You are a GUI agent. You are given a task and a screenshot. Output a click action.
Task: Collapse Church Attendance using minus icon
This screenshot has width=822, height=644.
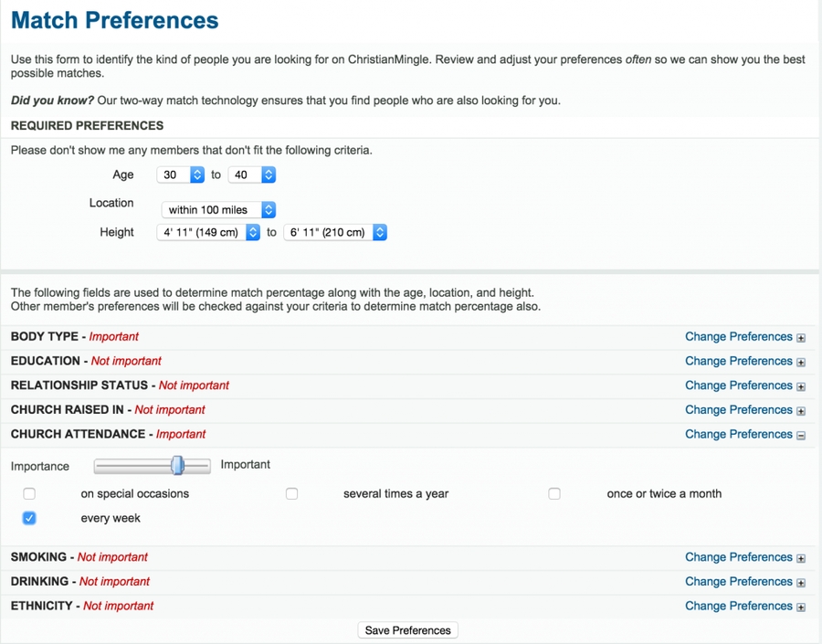pyautogui.click(x=801, y=436)
